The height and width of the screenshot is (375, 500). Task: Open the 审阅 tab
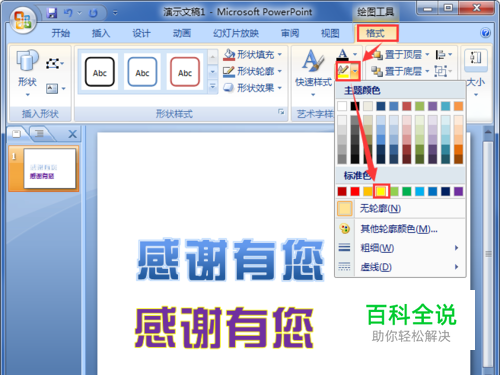tap(290, 33)
